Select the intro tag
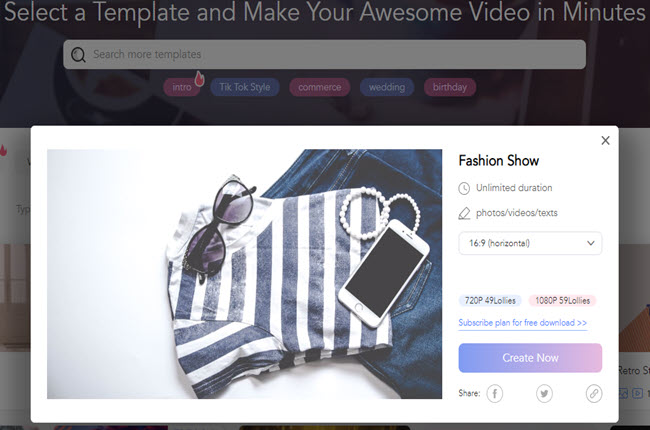 click(182, 87)
